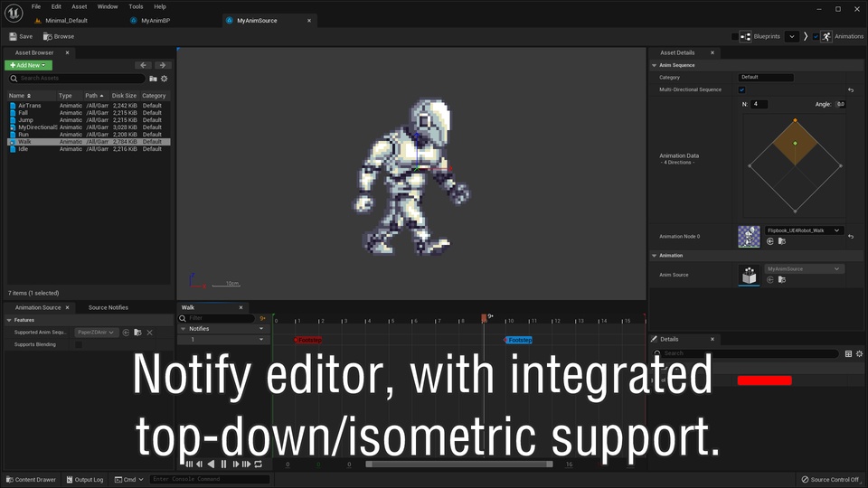Viewport: 868px width, 488px height.
Task: Open Details panel table view icon
Action: [x=848, y=353]
